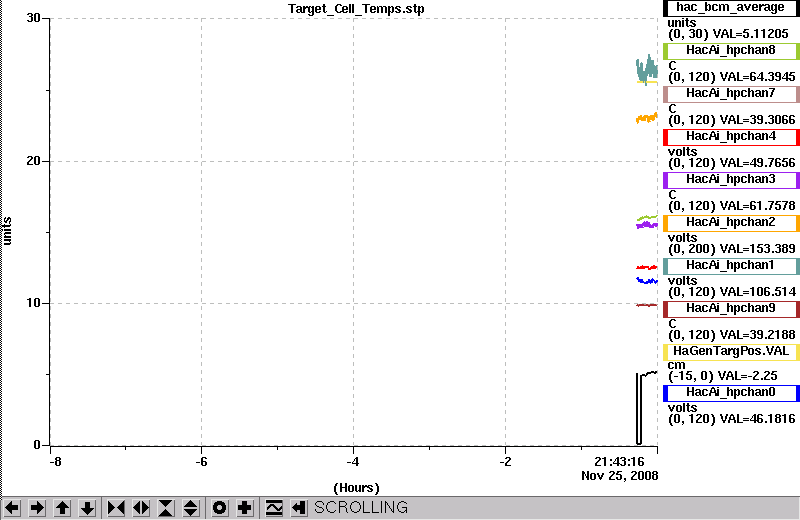The height and width of the screenshot is (520, 800).
Task: Click the x-axis tick label -4
Action: pos(353,462)
